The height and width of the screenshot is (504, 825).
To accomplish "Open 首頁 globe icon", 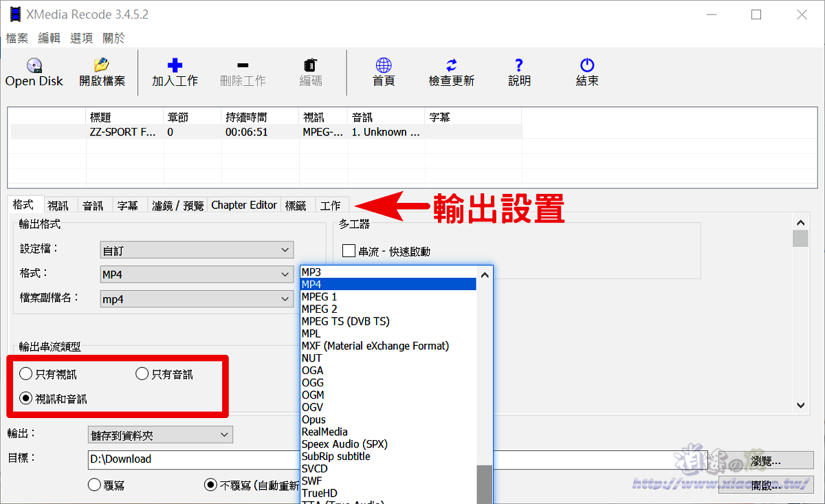I will click(x=384, y=65).
